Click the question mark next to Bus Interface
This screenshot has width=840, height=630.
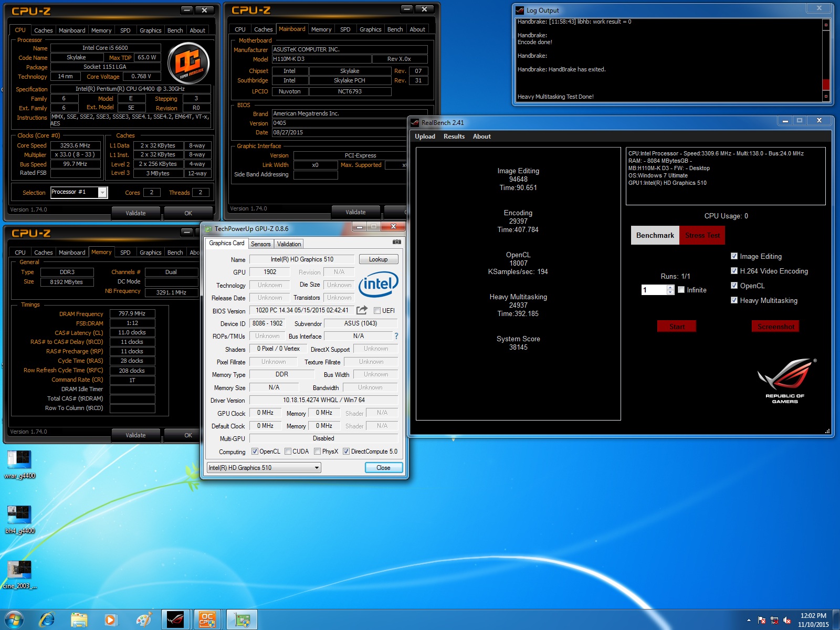point(396,336)
